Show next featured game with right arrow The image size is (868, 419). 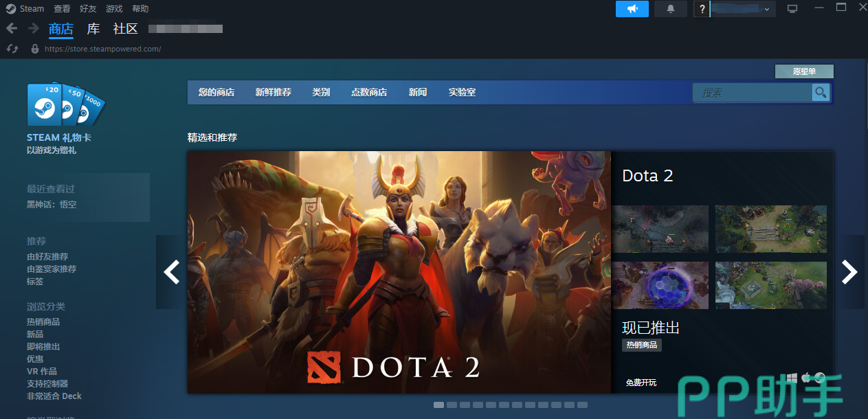click(850, 272)
